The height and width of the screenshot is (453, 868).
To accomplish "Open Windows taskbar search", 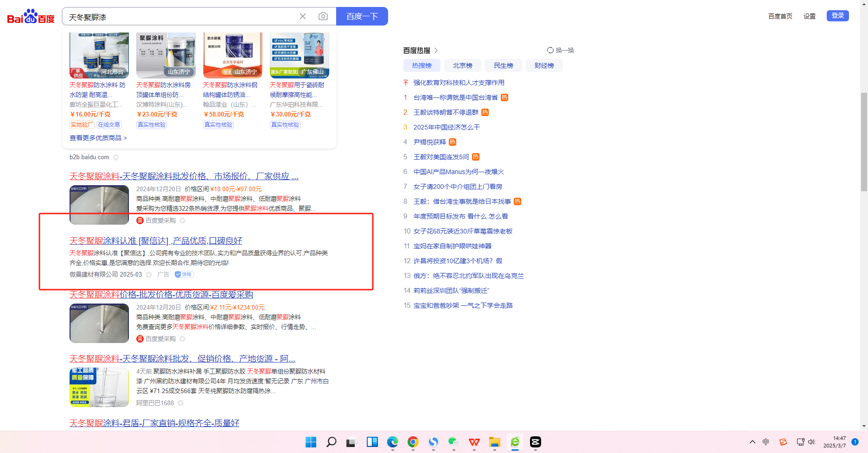I will [x=332, y=442].
